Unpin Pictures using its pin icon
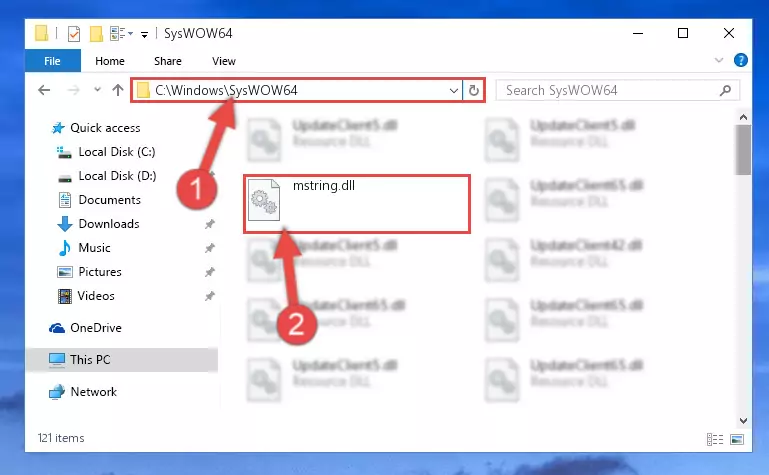Viewport: 769px width, 475px height. tap(209, 272)
